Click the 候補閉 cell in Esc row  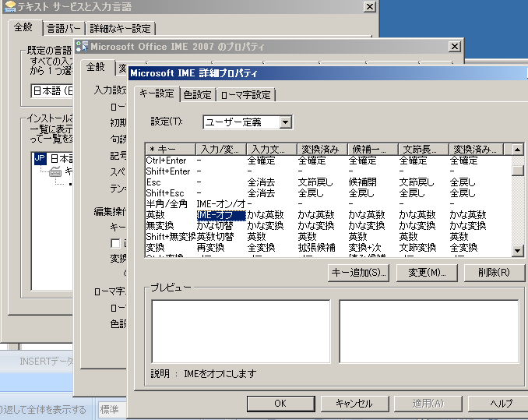(x=363, y=182)
